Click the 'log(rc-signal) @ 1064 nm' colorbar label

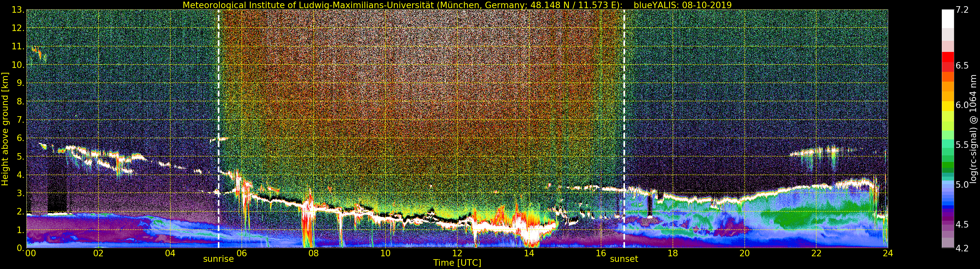point(973,129)
